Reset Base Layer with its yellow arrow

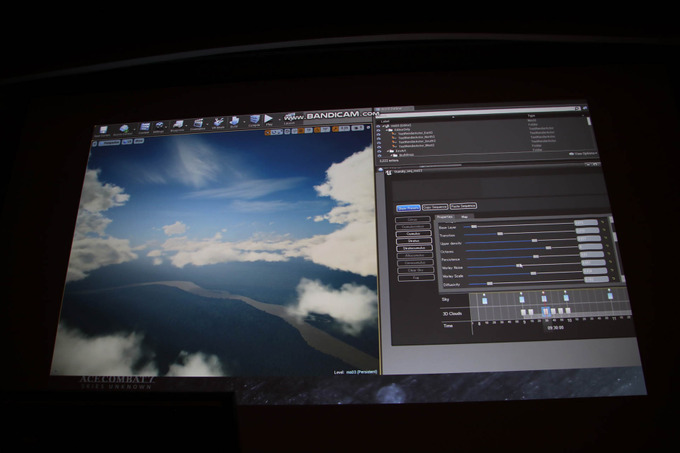click(602, 222)
